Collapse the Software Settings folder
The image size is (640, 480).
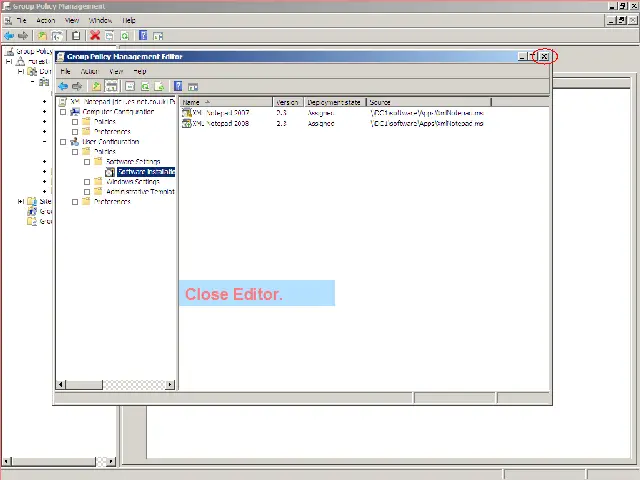point(87,162)
